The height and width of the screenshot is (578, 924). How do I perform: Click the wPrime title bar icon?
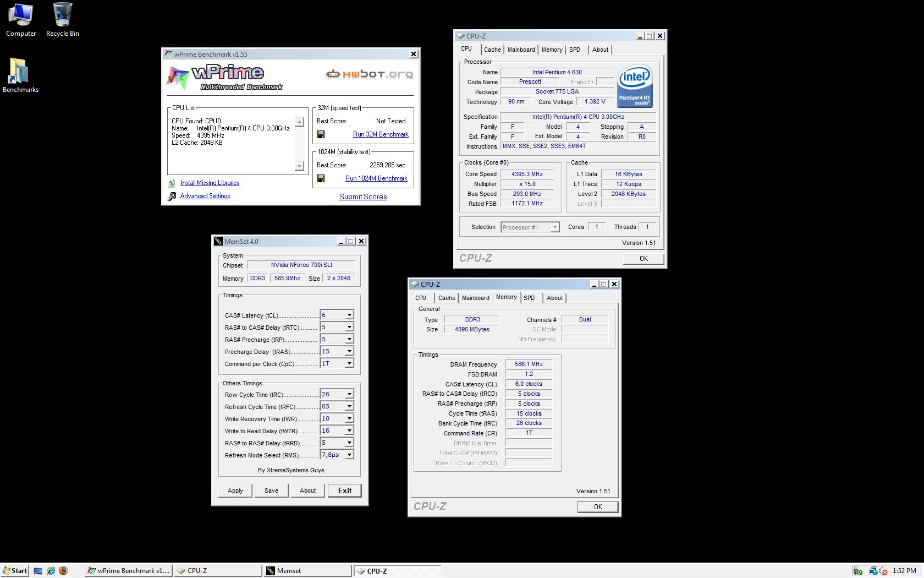tap(168, 54)
